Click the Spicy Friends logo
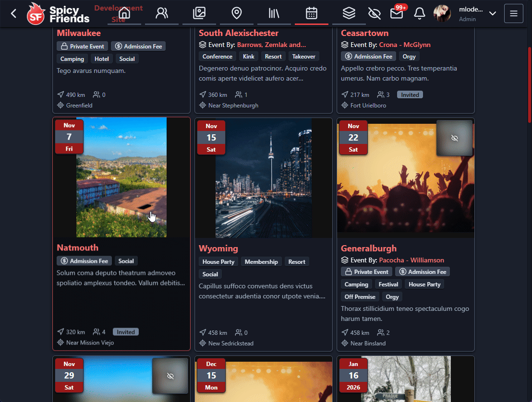This screenshot has height=402, width=532. tap(58, 13)
